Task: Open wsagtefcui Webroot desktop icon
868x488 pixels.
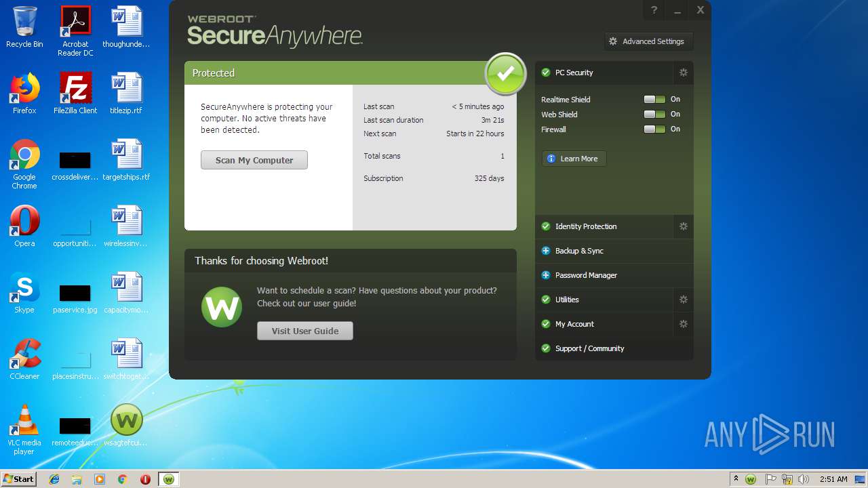Action: 126,426
